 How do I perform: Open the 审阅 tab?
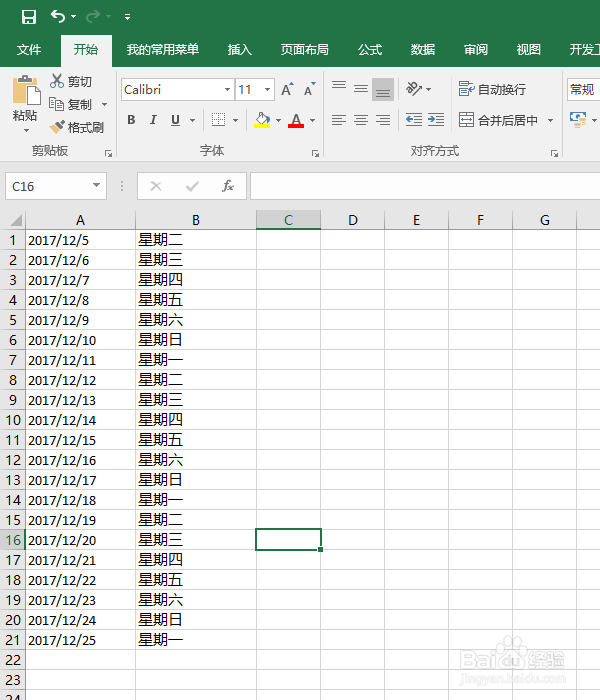(x=476, y=50)
